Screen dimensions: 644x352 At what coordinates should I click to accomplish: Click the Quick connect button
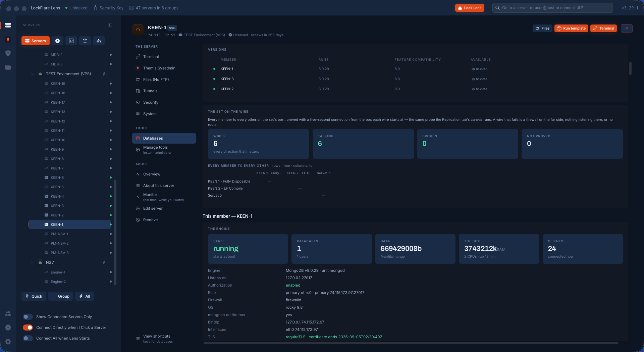(34, 296)
